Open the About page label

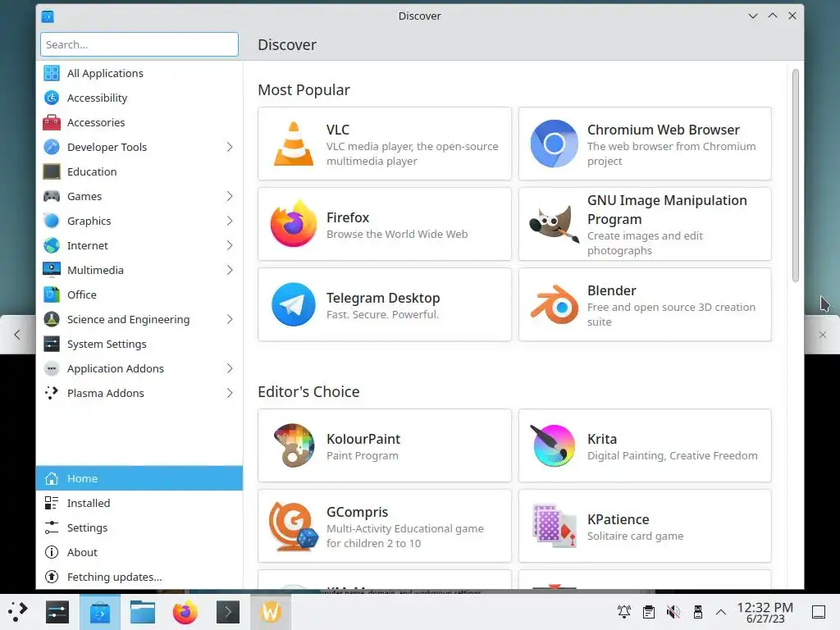coord(82,552)
